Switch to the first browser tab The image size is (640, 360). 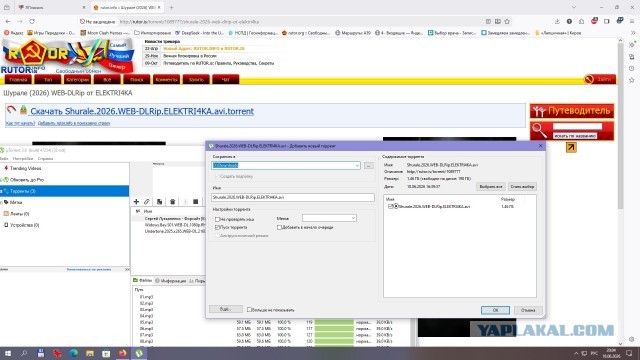[x=51, y=7]
